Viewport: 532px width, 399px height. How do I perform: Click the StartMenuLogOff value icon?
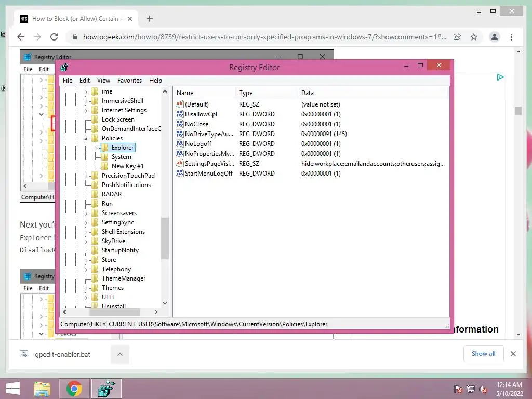click(180, 173)
